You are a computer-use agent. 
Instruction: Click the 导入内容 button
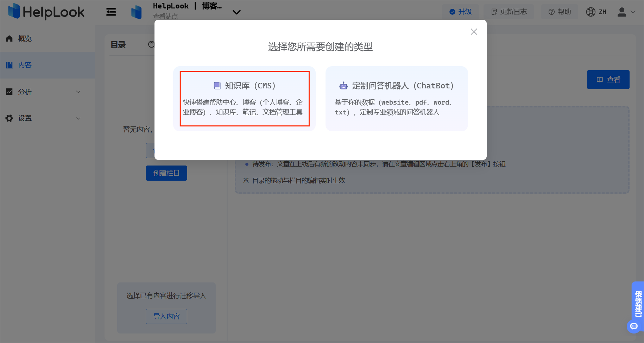(x=166, y=316)
